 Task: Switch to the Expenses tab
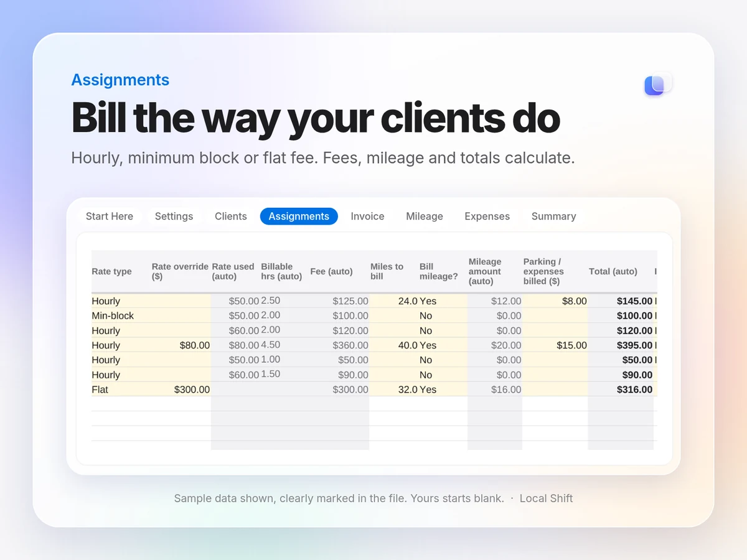pyautogui.click(x=487, y=217)
